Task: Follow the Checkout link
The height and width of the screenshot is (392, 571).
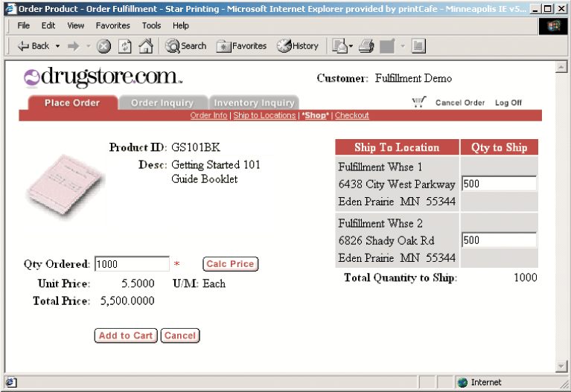Action: 351,115
